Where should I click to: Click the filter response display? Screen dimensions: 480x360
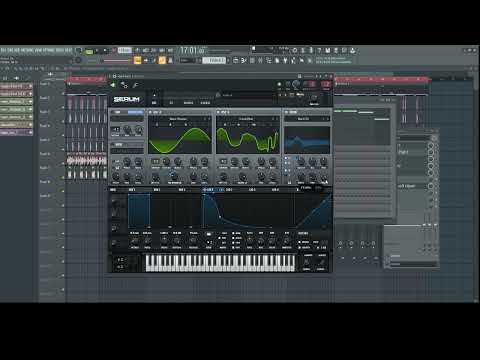coord(307,140)
